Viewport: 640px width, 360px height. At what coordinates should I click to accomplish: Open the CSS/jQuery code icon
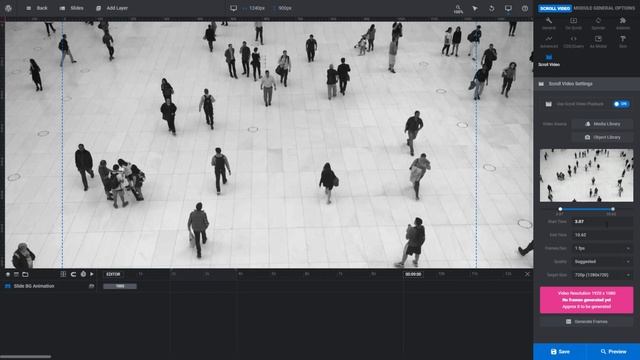coord(573,42)
